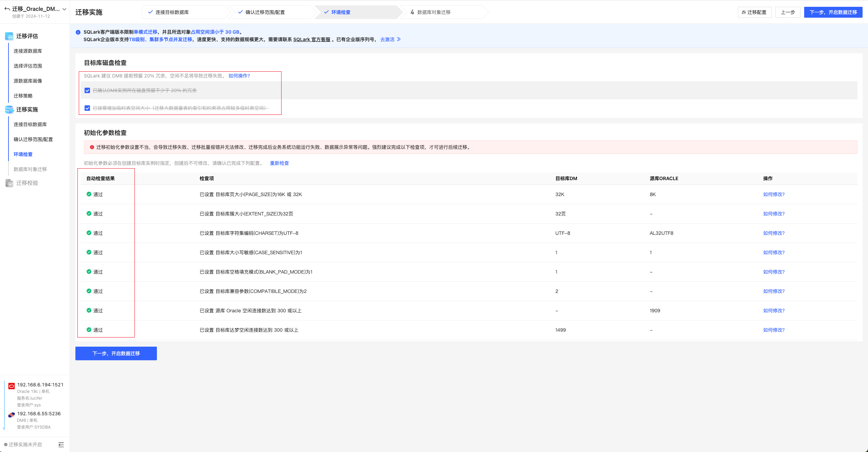Select 环境检查 in the left navigation

[x=23, y=154]
